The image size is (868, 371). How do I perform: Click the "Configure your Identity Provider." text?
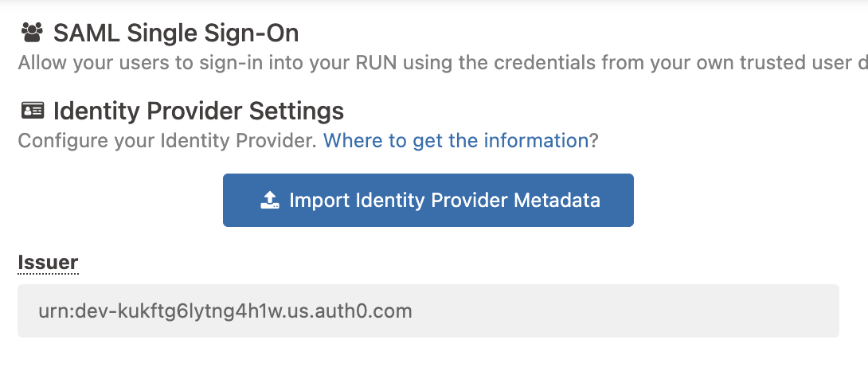[x=168, y=141]
